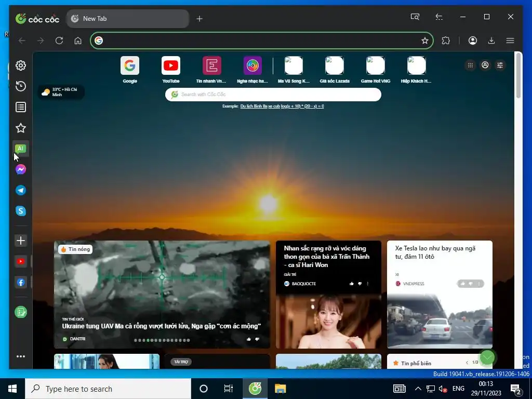Open the browser main menu
The height and width of the screenshot is (399, 532).
(x=510, y=41)
